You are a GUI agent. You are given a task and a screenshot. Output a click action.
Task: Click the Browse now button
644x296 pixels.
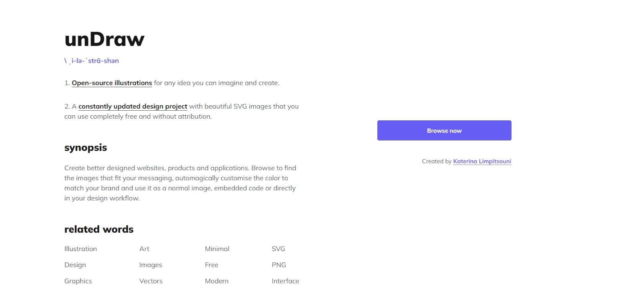tap(444, 130)
